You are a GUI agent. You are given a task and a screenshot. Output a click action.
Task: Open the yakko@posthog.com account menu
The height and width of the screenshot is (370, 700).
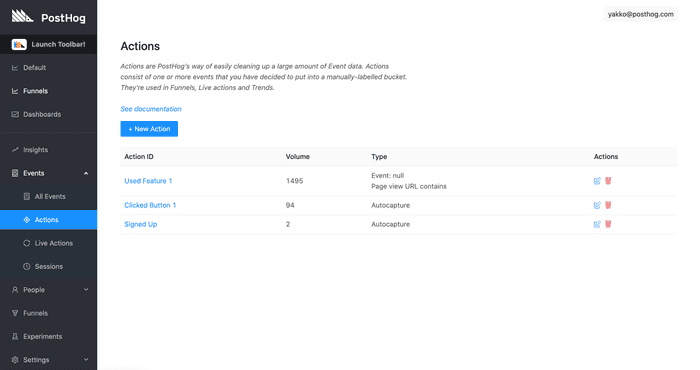point(641,14)
